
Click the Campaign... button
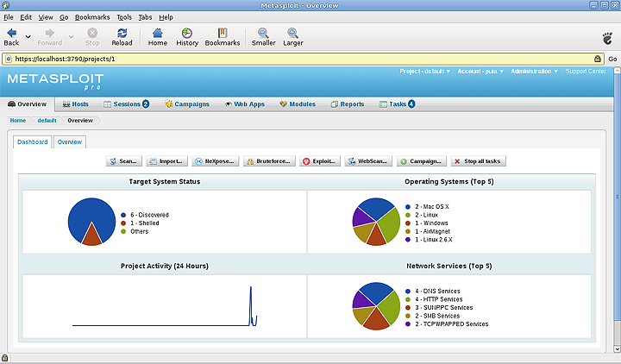pos(422,161)
